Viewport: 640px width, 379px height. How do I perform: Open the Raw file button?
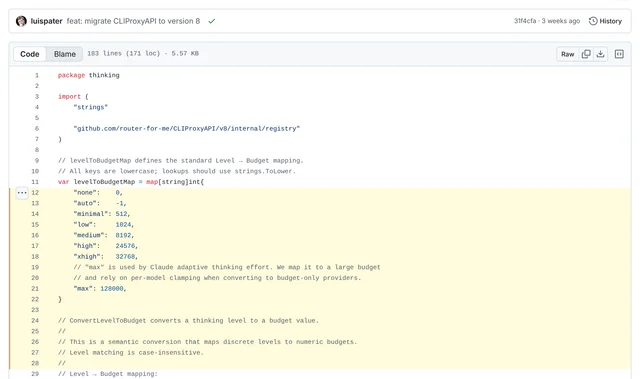(567, 54)
